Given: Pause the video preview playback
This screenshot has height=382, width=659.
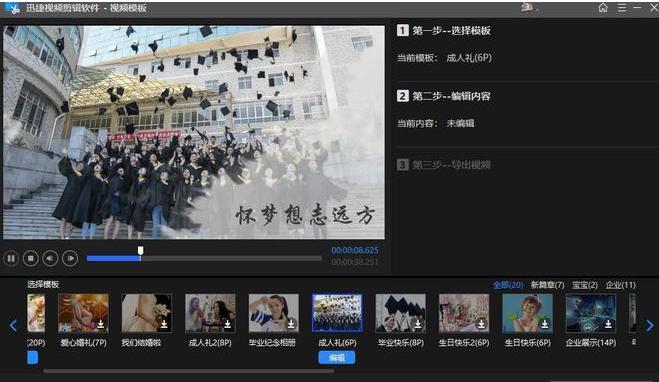Looking at the screenshot, I should click(11, 258).
